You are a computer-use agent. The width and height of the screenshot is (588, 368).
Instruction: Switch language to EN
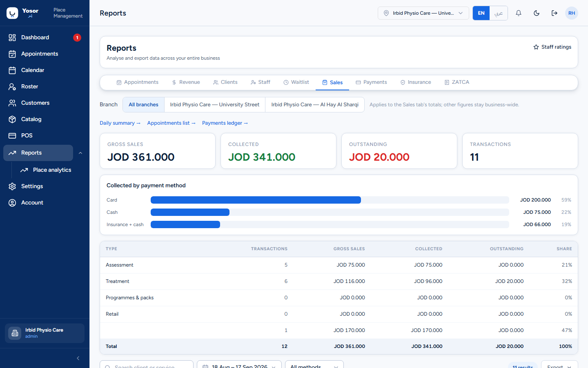click(x=481, y=13)
